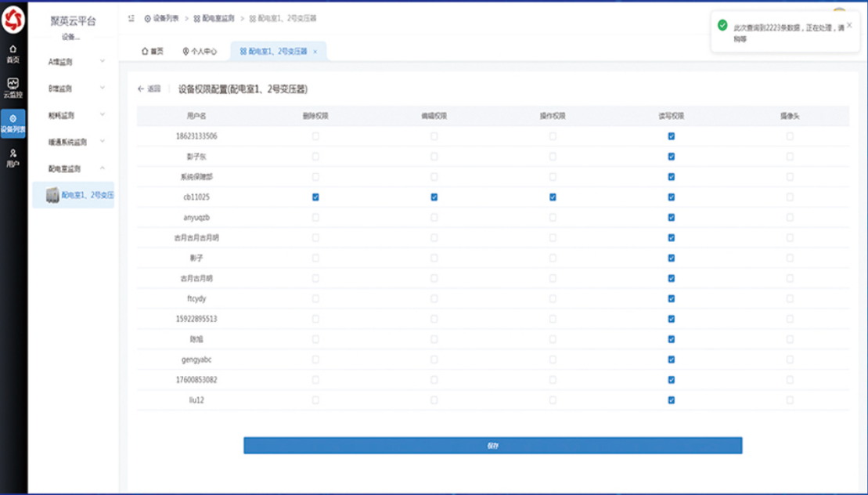Click the 设备列表 icon in the sidebar rail
The height and width of the screenshot is (495, 868).
[12, 119]
